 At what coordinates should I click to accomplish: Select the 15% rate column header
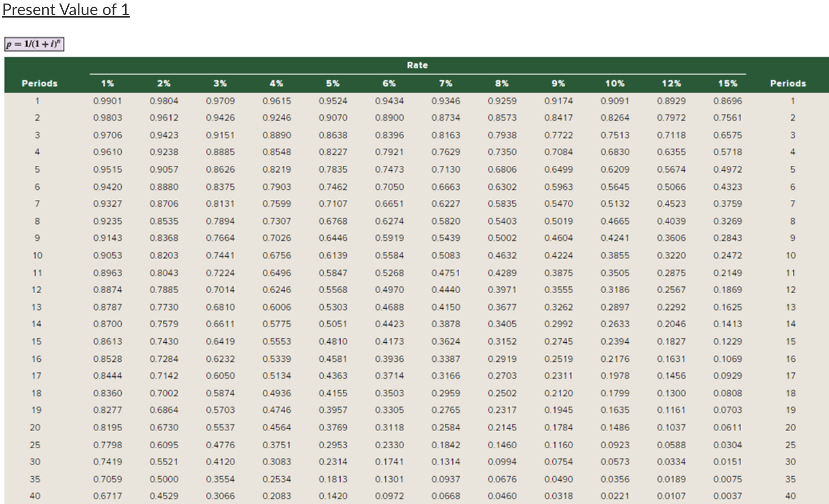click(x=728, y=83)
